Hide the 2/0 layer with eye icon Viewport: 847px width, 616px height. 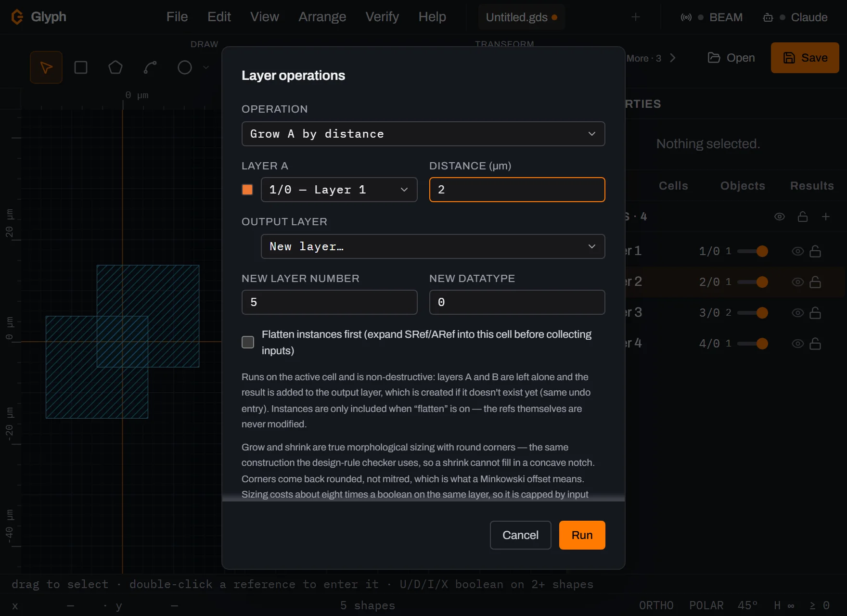(x=798, y=282)
